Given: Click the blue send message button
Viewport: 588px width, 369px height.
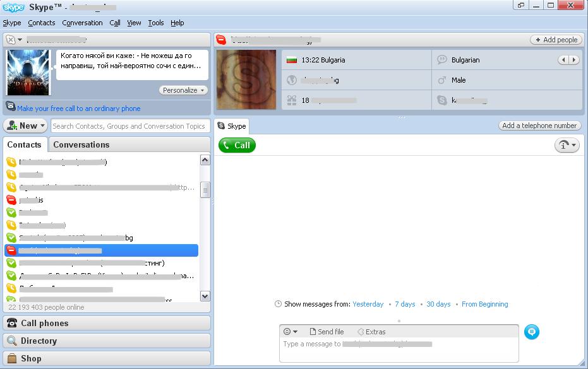Looking at the screenshot, I should 532,332.
